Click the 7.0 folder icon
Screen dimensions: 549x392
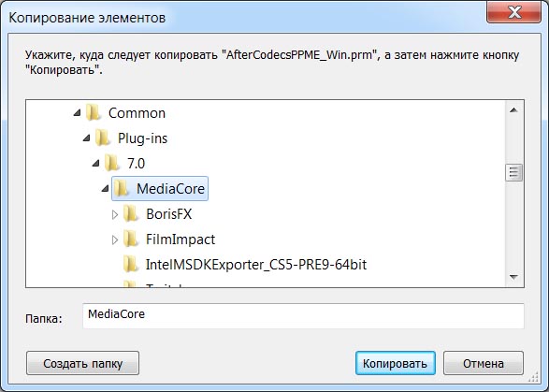pyautogui.click(x=112, y=163)
